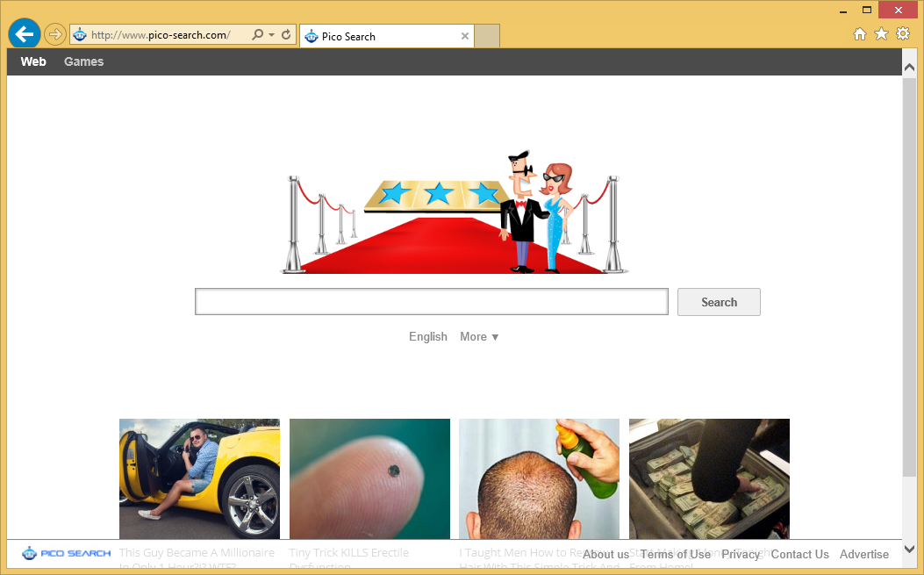Expand the More language dropdown
Screen dimensions: 924x575
[479, 336]
